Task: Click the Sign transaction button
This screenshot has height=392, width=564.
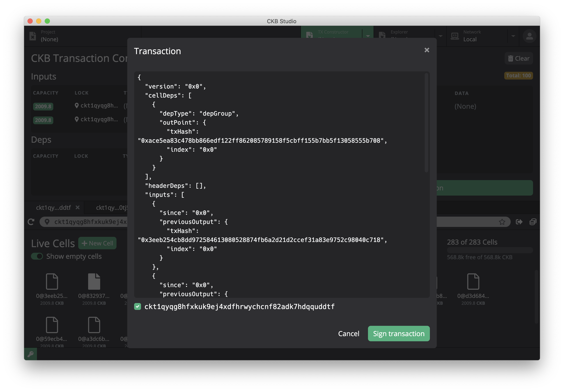Action: coord(398,333)
